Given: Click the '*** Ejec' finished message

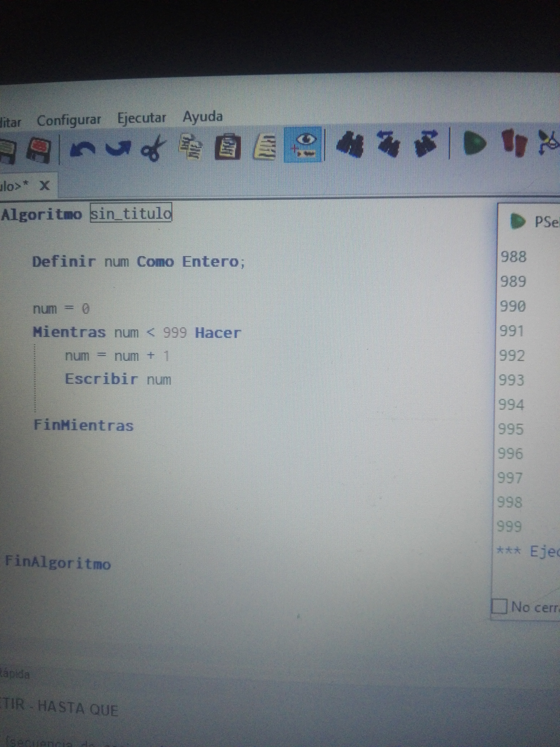Looking at the screenshot, I should tap(528, 551).
